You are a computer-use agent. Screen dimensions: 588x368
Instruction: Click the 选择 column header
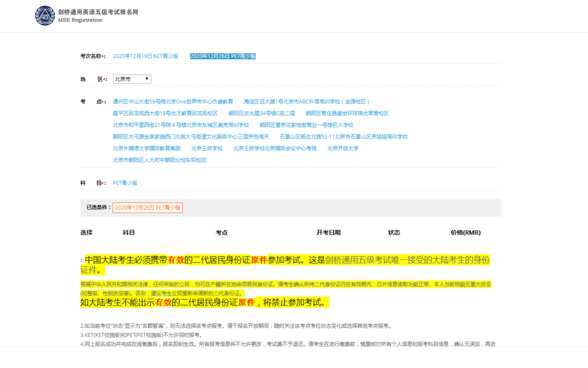pos(86,232)
